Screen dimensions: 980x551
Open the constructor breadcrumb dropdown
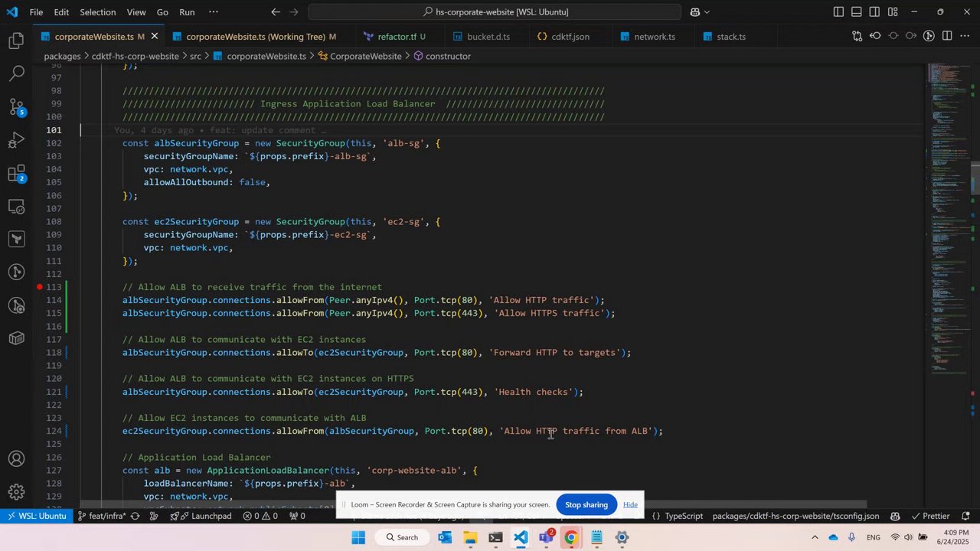click(x=442, y=56)
